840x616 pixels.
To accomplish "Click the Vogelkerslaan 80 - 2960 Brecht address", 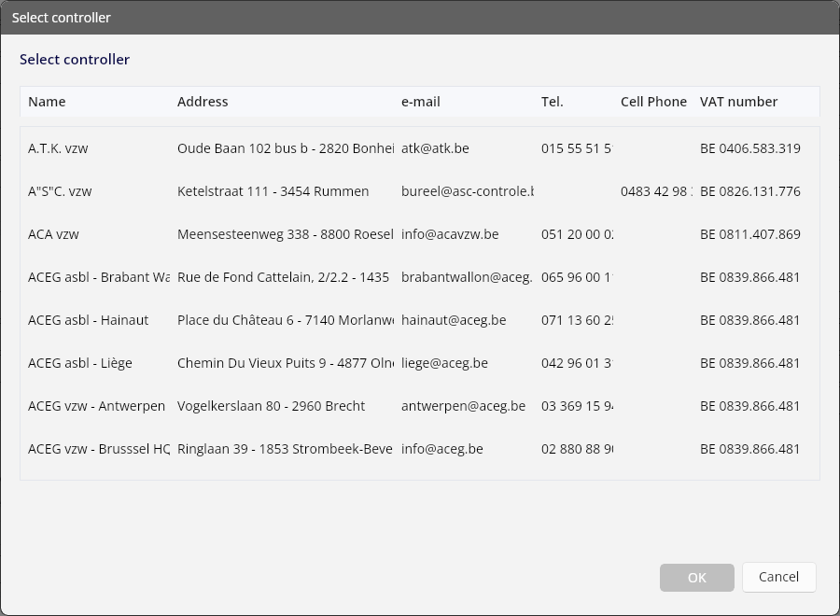I will click(x=271, y=406).
